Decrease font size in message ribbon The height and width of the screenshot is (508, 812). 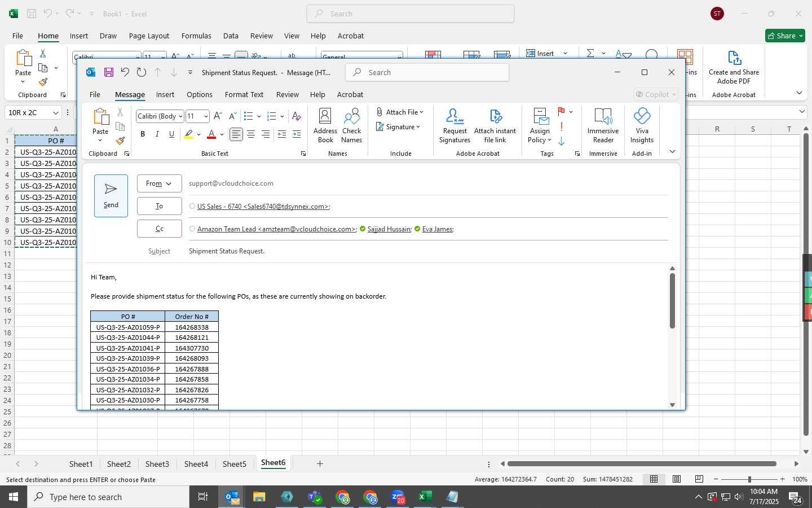tap(232, 116)
